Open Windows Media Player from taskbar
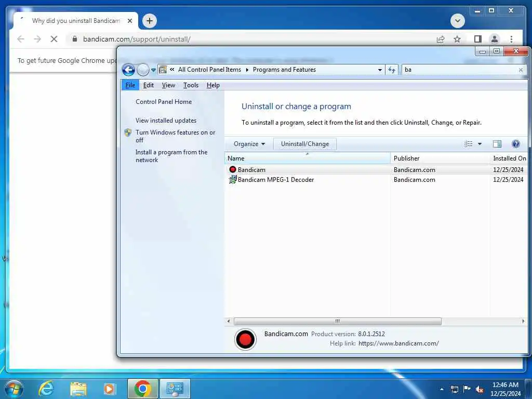The width and height of the screenshot is (532, 399). point(109,389)
